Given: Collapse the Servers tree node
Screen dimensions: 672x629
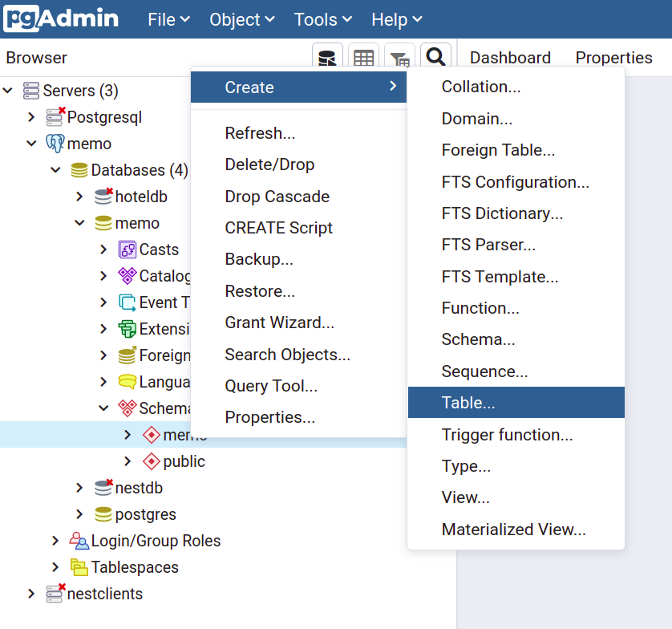Looking at the screenshot, I should pyautogui.click(x=8, y=91).
